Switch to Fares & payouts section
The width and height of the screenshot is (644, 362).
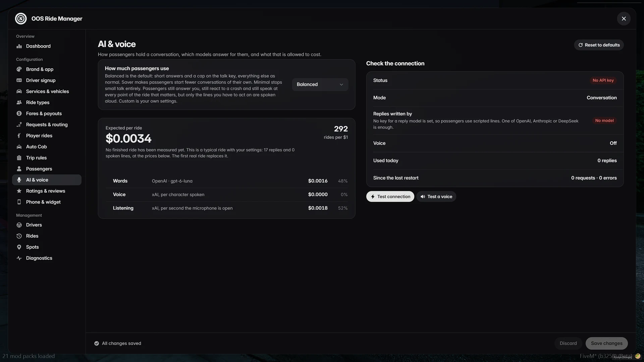point(47,114)
